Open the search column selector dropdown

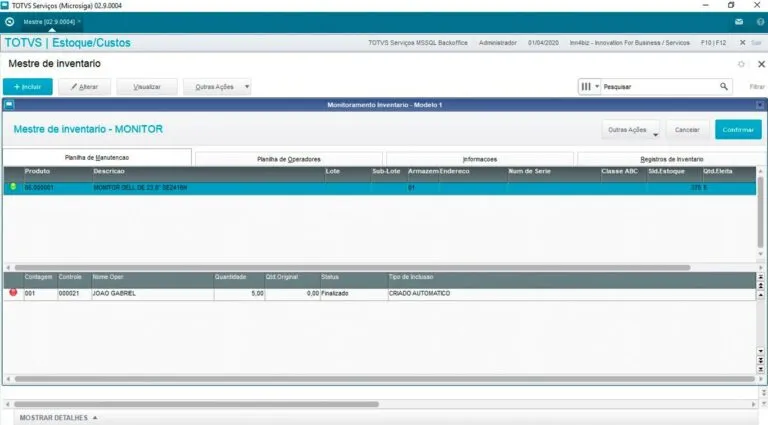coord(590,87)
